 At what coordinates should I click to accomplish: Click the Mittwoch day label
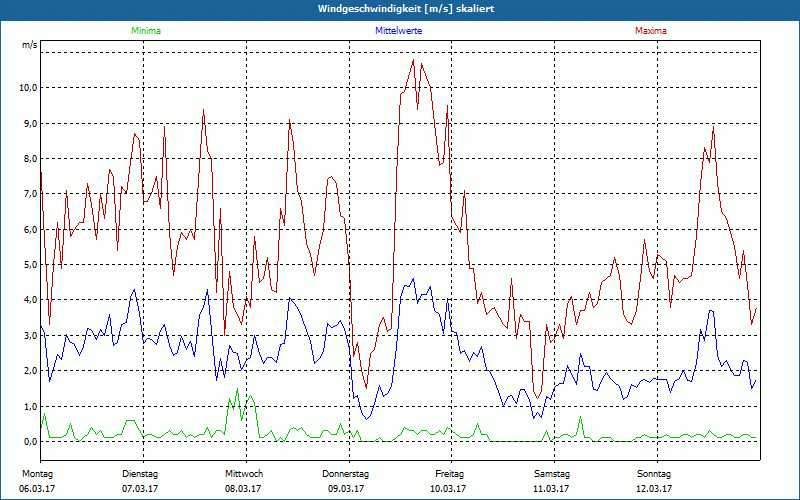click(244, 474)
